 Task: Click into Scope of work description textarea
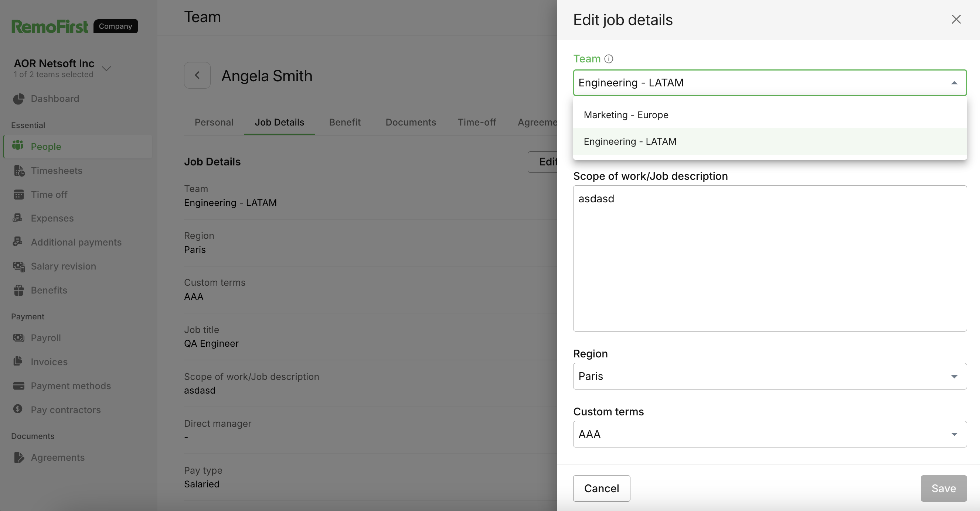point(770,258)
